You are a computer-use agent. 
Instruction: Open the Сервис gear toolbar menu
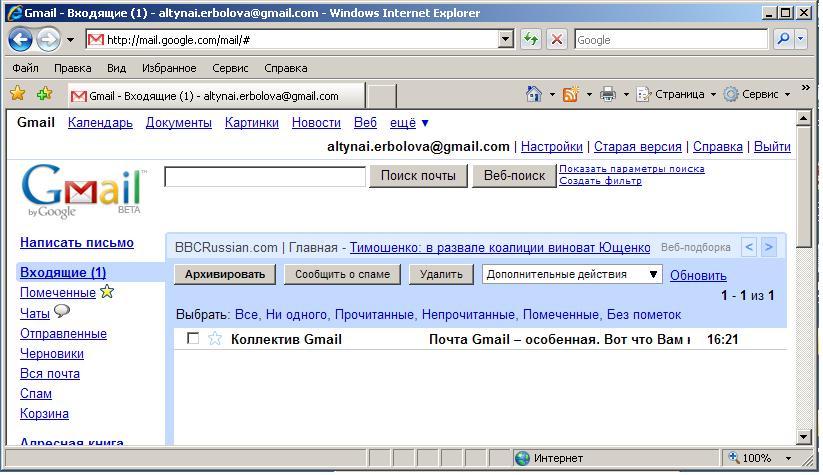click(757, 94)
